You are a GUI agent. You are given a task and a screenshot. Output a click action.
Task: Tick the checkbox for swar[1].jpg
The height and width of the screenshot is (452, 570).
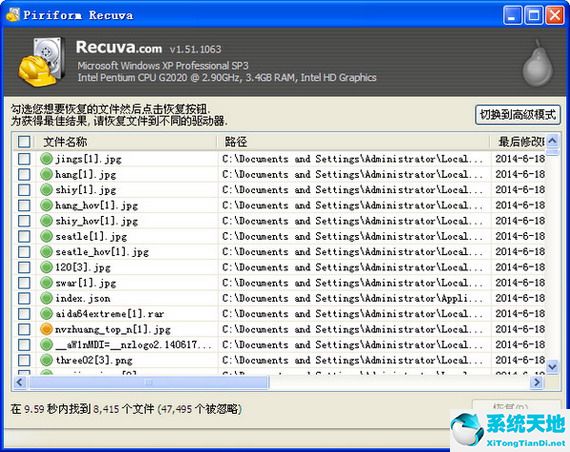tap(24, 283)
